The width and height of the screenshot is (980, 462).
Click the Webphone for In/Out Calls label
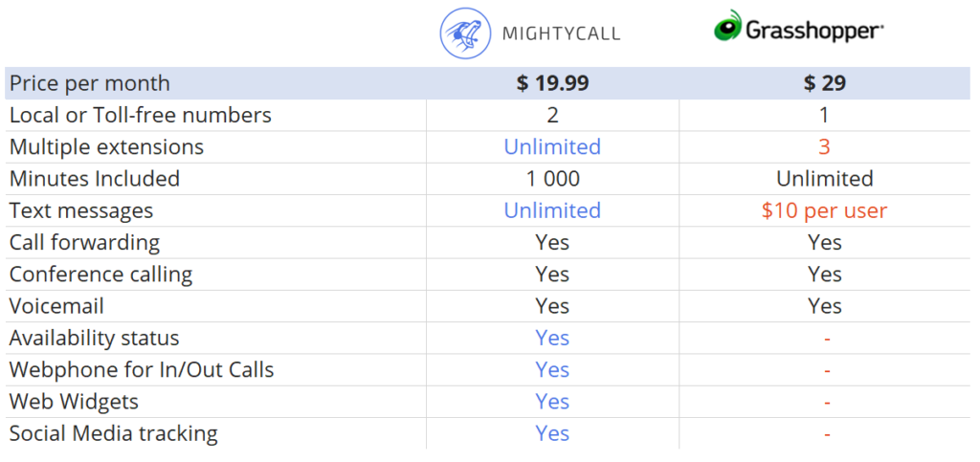click(142, 369)
